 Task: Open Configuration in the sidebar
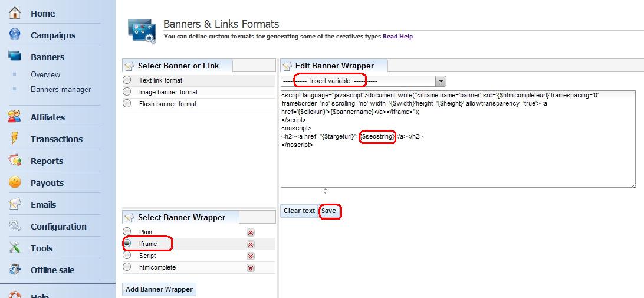[x=58, y=227]
